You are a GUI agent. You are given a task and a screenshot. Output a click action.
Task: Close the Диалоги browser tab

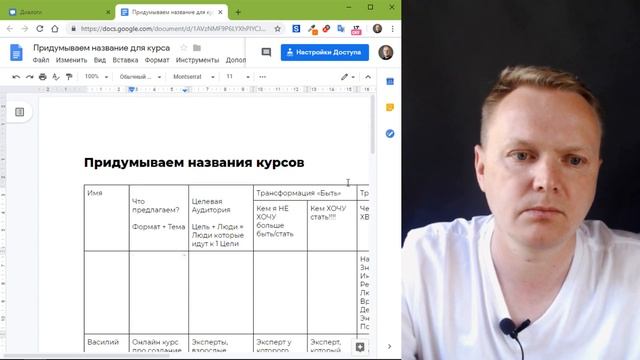(108, 12)
